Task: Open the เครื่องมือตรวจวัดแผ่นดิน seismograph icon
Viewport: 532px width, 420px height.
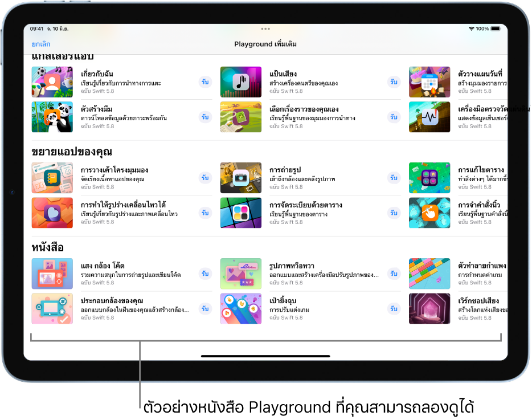Action: coord(429,117)
